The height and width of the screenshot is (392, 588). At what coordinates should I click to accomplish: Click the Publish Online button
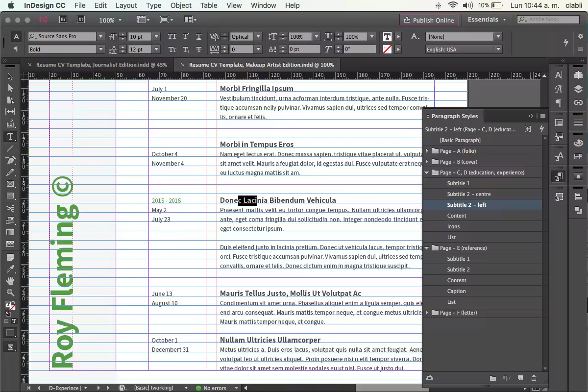click(x=429, y=20)
